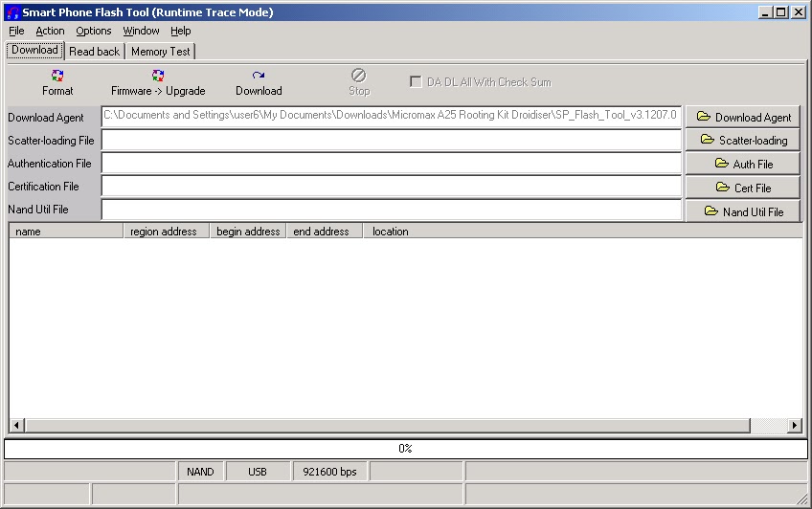Viewport: 812px width, 509px height.
Task: Click the end address column header
Action: tap(325, 232)
